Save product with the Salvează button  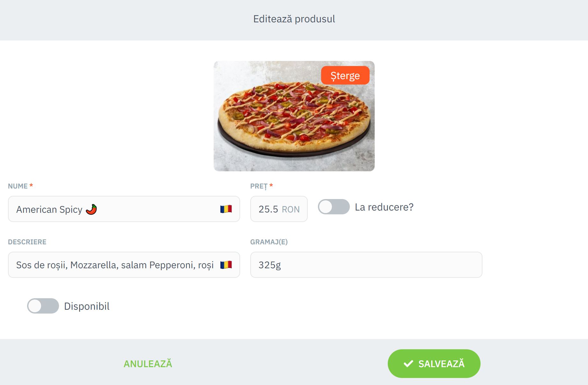pyautogui.click(x=434, y=364)
